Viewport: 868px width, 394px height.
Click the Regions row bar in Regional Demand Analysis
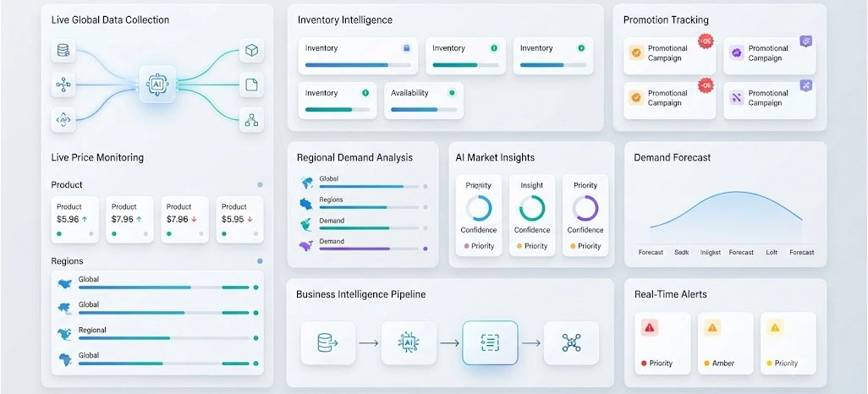(x=369, y=207)
